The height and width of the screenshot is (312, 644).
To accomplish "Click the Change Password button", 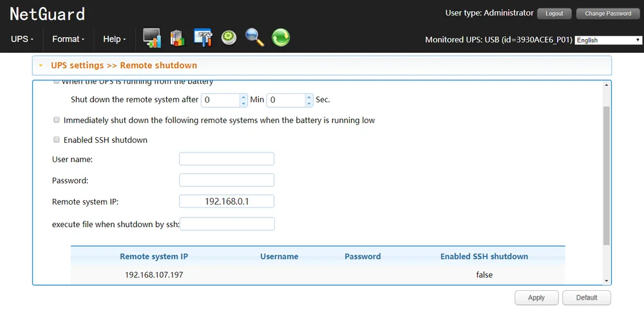I will (608, 14).
